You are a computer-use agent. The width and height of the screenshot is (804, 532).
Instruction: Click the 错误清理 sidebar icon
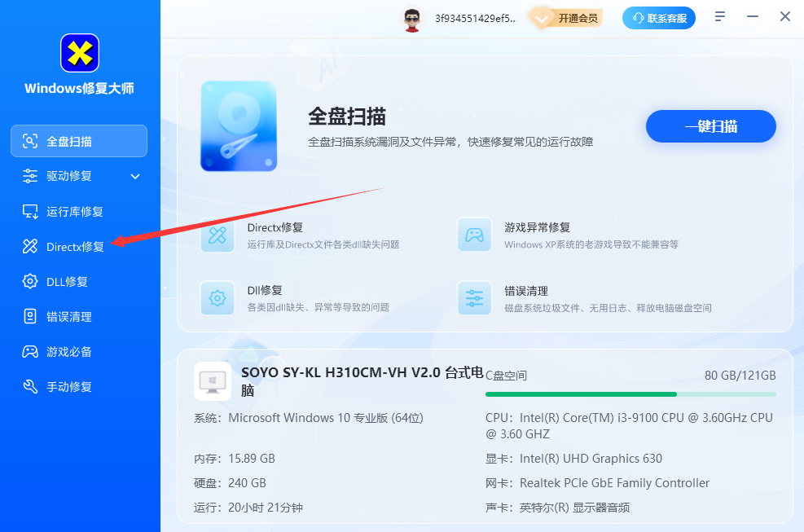30,317
